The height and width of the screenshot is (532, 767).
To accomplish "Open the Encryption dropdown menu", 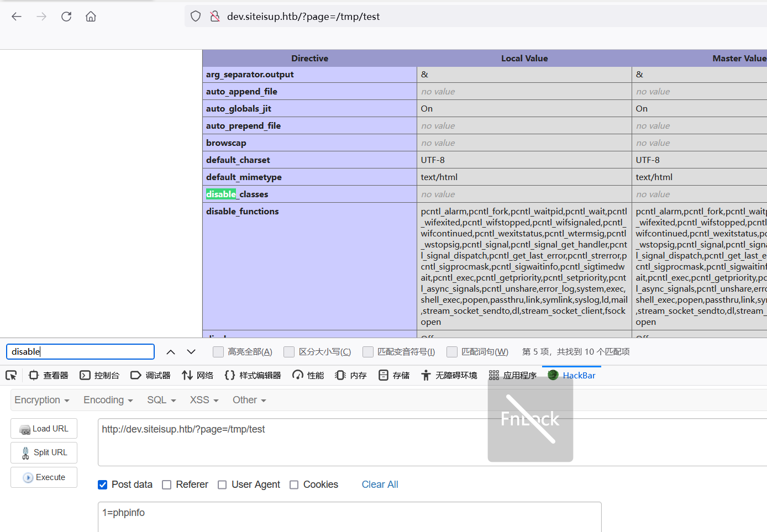I will click(x=41, y=400).
